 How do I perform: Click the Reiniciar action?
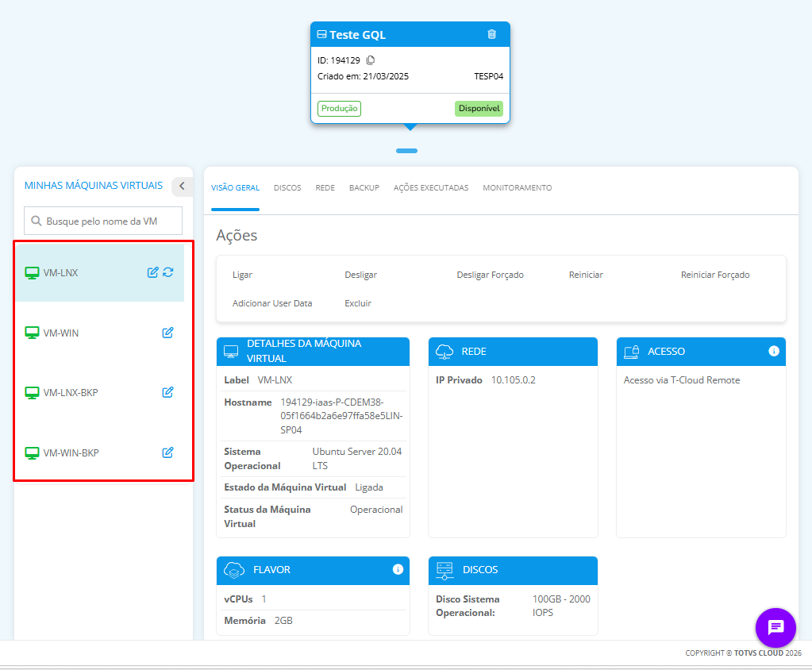tap(586, 275)
